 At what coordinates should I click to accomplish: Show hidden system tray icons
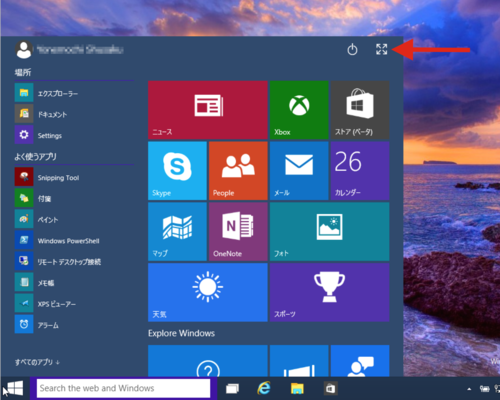pos(469,389)
